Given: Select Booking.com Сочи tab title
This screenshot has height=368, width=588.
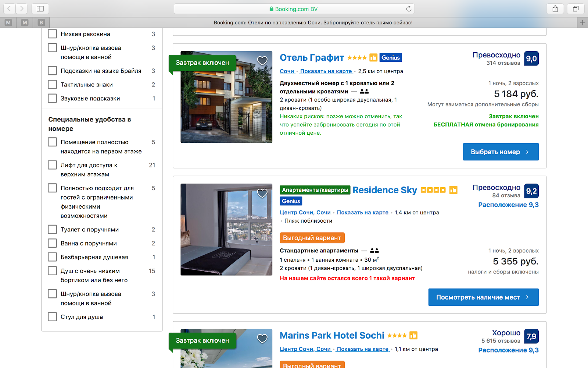Looking at the screenshot, I should coord(313,23).
